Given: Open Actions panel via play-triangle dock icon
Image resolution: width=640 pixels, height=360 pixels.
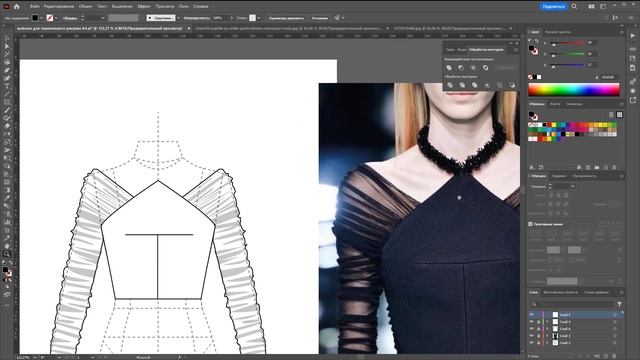Looking at the screenshot, I should pos(633,36).
